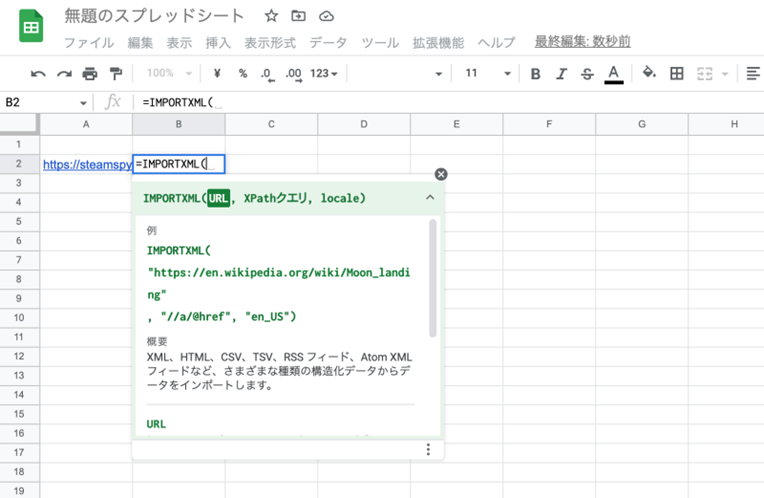This screenshot has height=498, width=764.
Task: Click the merge cells icon
Action: (x=705, y=74)
